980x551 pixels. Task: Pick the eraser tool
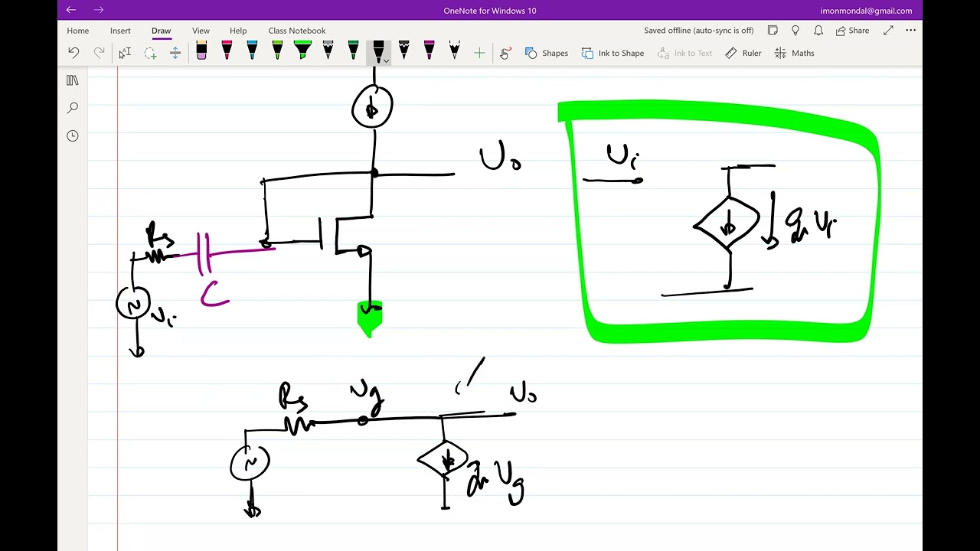tap(201, 51)
